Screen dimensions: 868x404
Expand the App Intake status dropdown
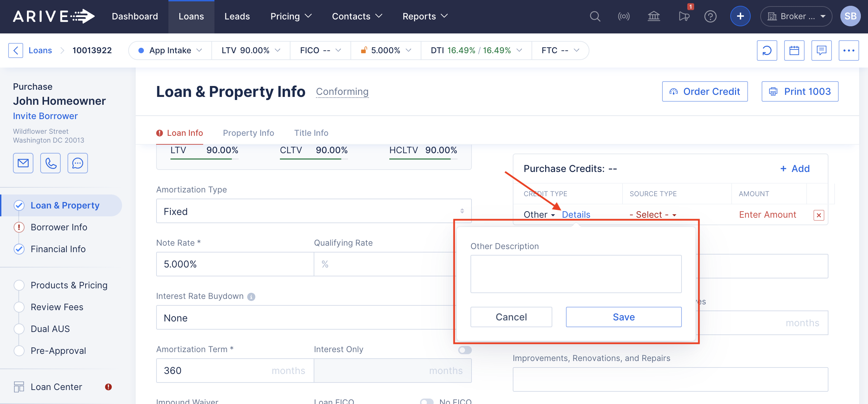[170, 50]
